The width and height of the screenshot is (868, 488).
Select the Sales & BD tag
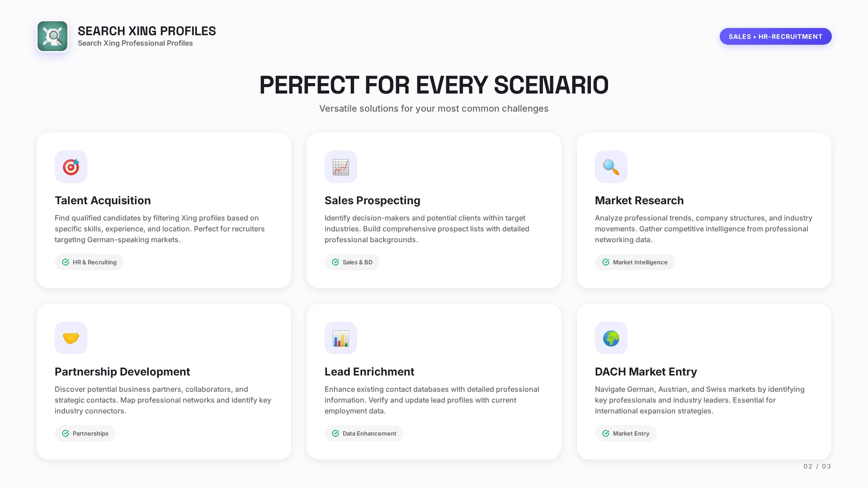click(x=352, y=262)
